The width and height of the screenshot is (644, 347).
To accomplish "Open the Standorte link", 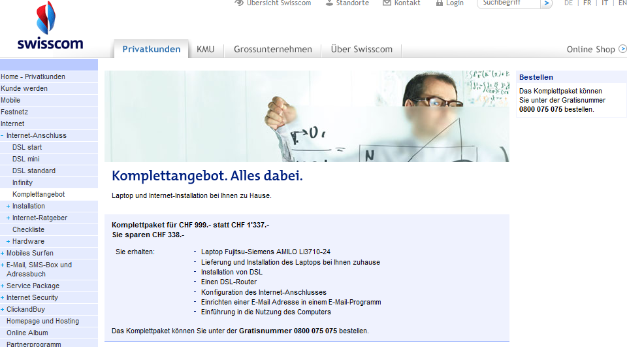I will pos(353,3).
